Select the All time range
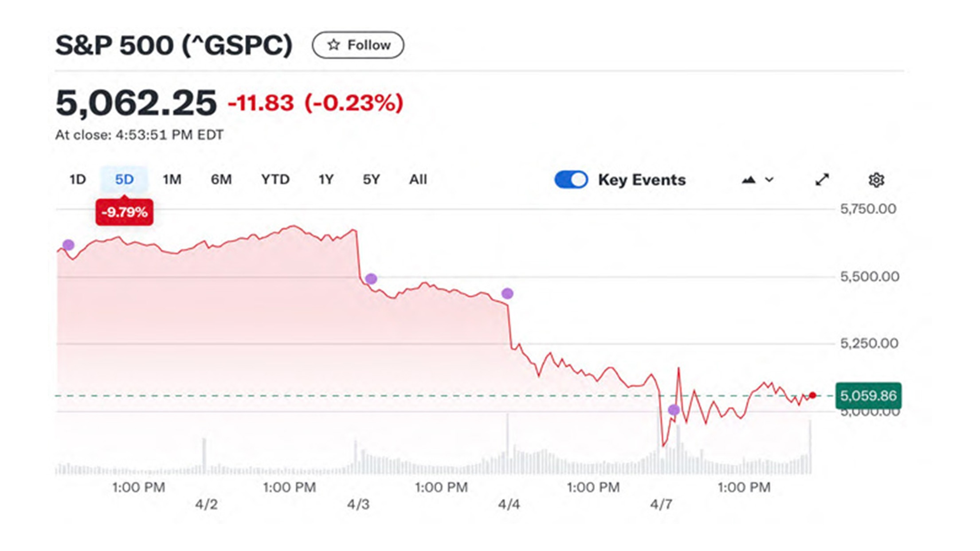980x551 pixels. click(418, 180)
